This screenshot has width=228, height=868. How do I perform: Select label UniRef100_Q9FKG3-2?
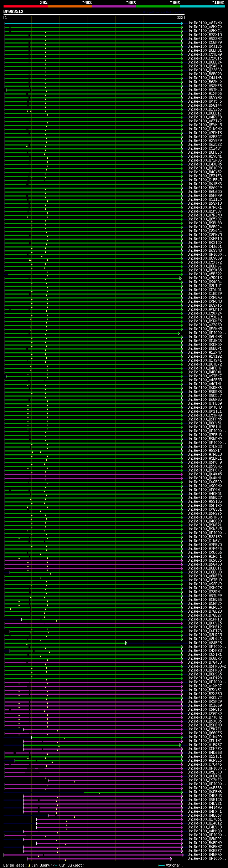pos(207,667)
